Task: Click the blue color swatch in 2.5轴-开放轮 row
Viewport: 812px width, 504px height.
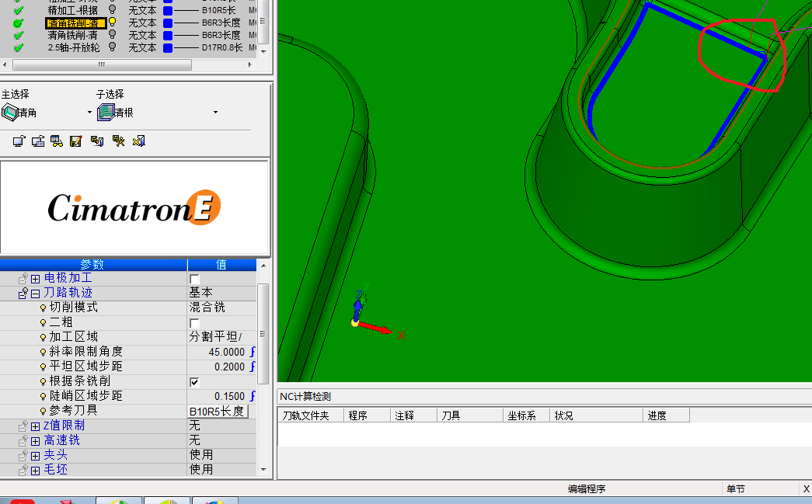Action: [x=168, y=47]
